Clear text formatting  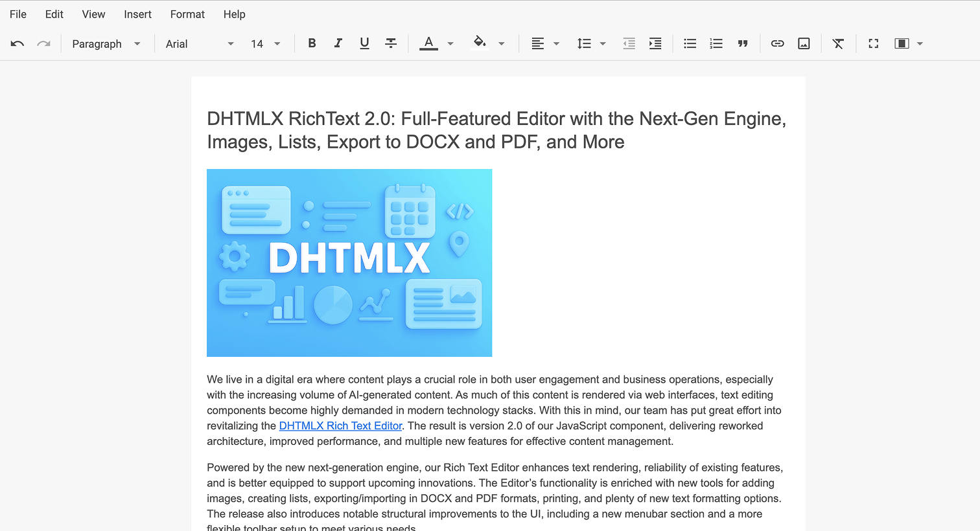[838, 43]
